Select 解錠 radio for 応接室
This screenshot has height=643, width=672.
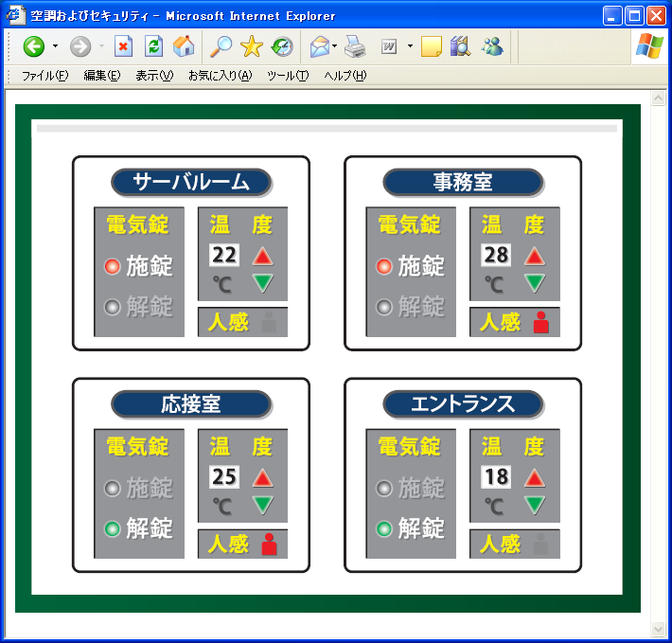113,528
